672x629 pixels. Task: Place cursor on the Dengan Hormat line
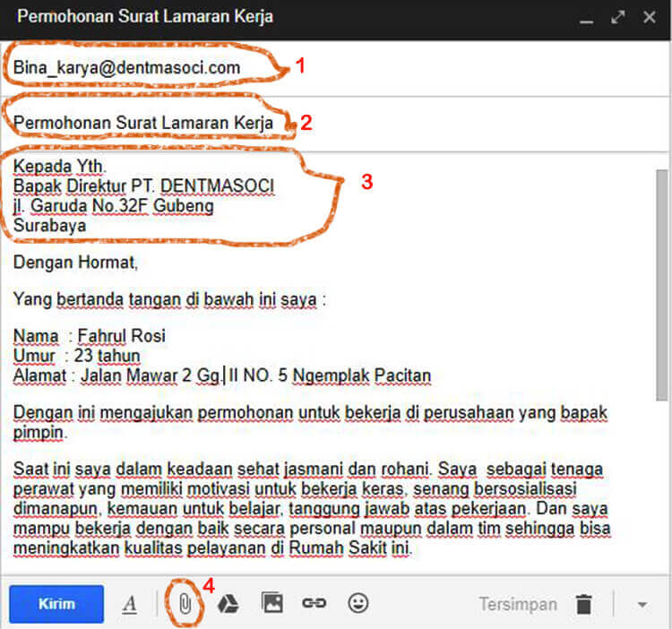pos(76,263)
